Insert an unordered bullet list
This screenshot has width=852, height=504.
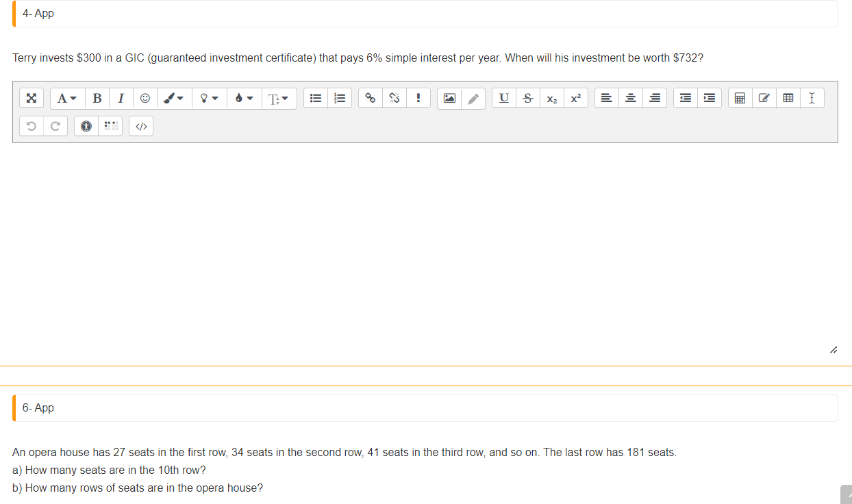(x=316, y=99)
